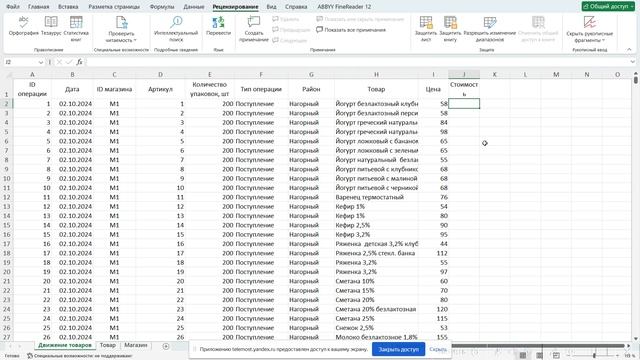Click Закрыть доступ to stop screen sharing
This screenshot has height=360, width=640.
(x=398, y=349)
